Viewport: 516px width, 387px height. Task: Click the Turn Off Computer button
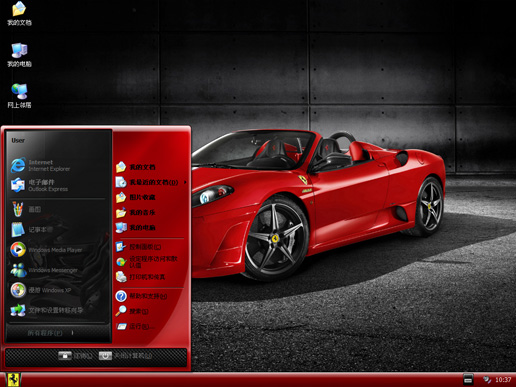coord(126,356)
